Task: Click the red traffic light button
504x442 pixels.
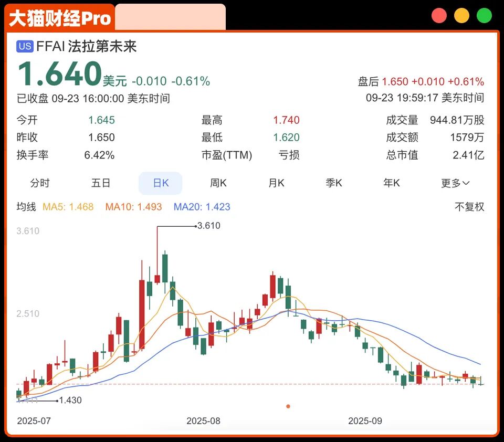Action: pos(439,15)
